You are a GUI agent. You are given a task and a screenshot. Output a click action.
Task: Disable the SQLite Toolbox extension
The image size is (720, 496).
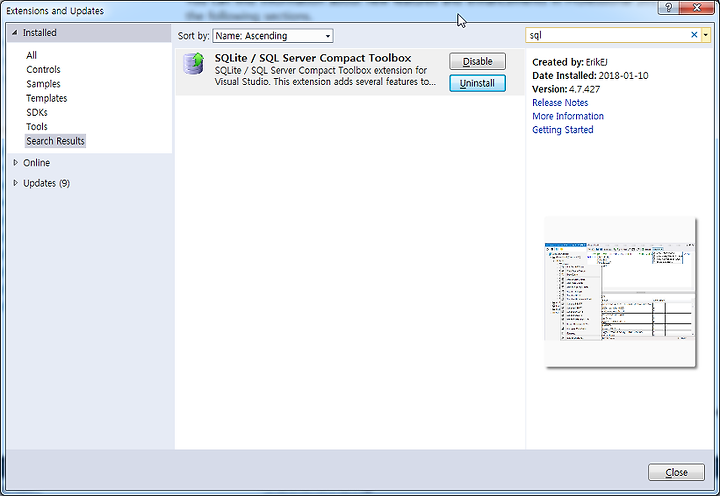[x=478, y=61]
